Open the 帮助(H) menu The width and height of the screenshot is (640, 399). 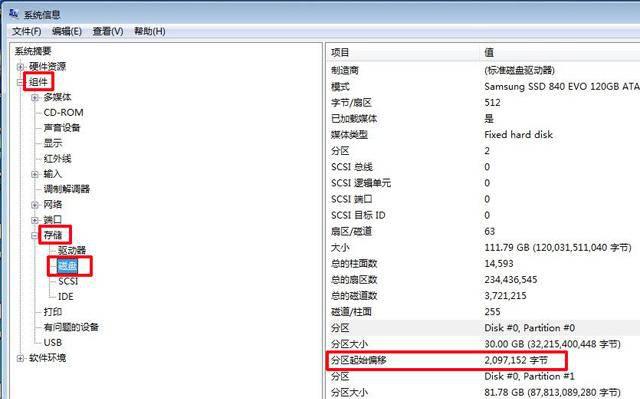149,31
